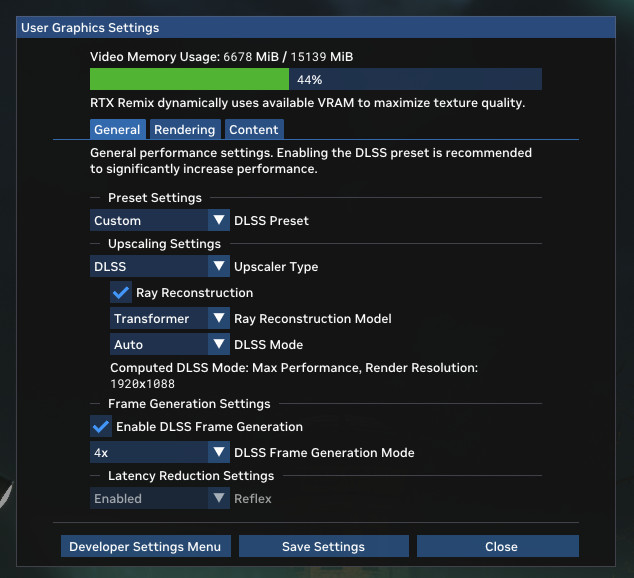Toggle the Ray Reconstruction checkbox

[x=121, y=292]
